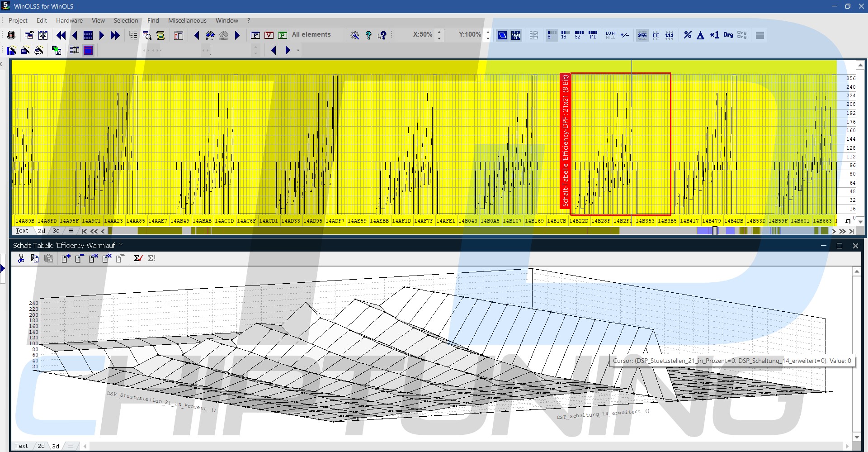Click the sigma checksum icon with red checkmark
This screenshot has height=452, width=868.
pyautogui.click(x=138, y=258)
